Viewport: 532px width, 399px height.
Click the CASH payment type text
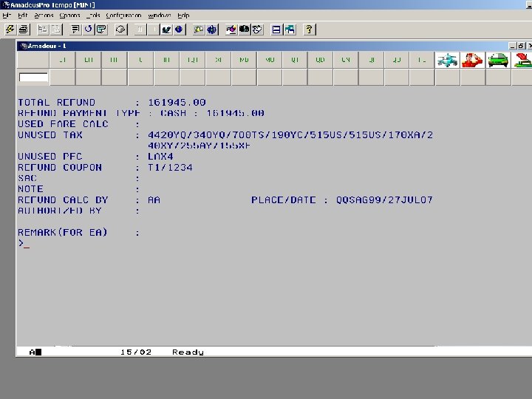[173, 113]
